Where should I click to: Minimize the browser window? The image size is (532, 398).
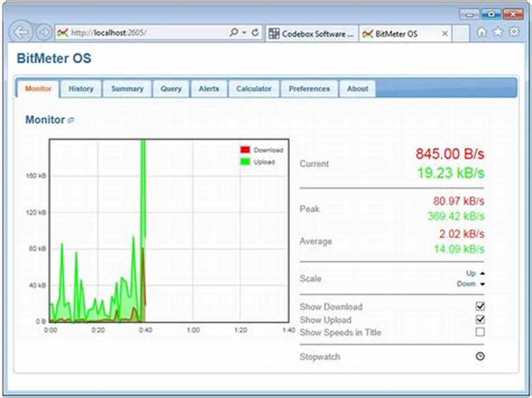(x=470, y=15)
